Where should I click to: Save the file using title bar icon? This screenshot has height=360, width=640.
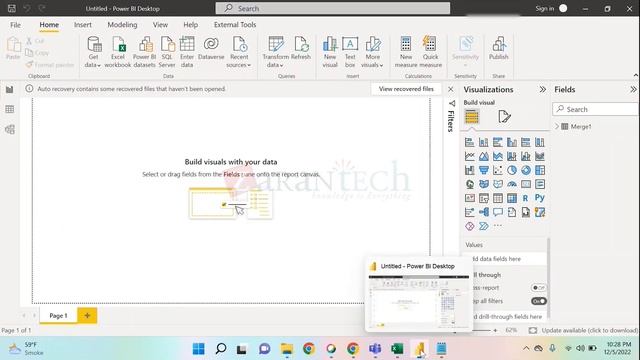12,8
